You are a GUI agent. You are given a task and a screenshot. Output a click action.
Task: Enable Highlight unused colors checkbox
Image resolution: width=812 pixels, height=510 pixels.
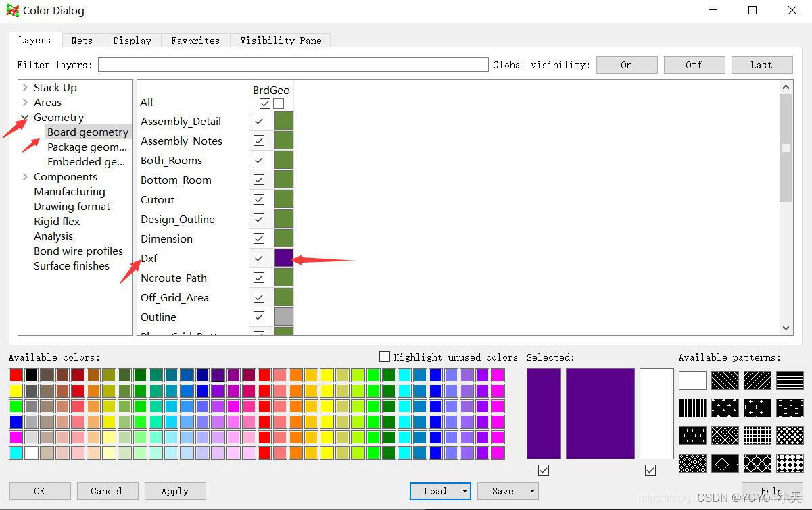(385, 357)
